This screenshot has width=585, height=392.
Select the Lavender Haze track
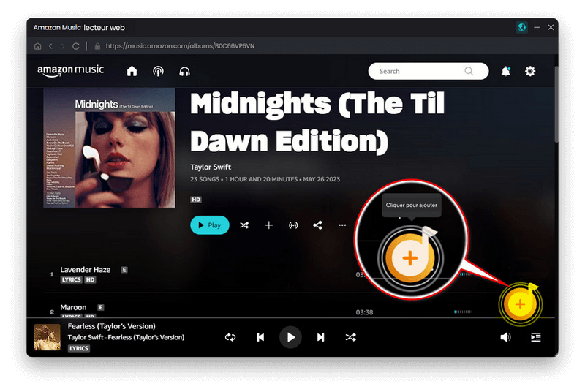86,270
